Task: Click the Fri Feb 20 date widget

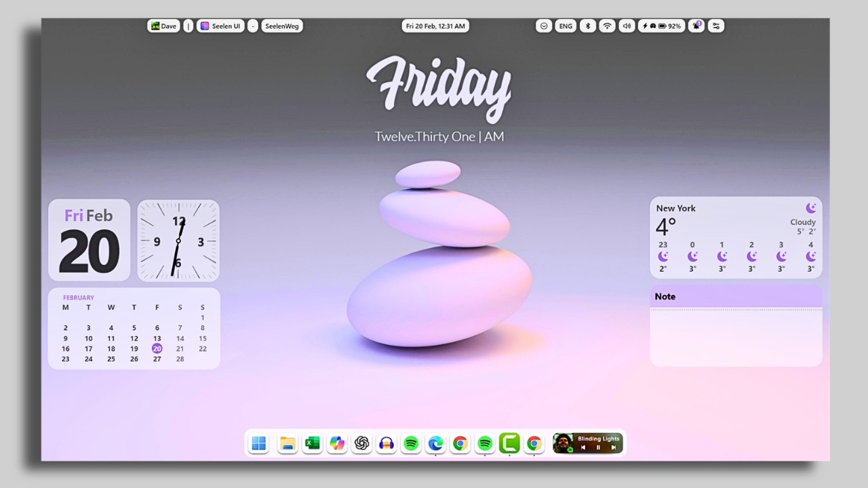Action: pos(89,240)
